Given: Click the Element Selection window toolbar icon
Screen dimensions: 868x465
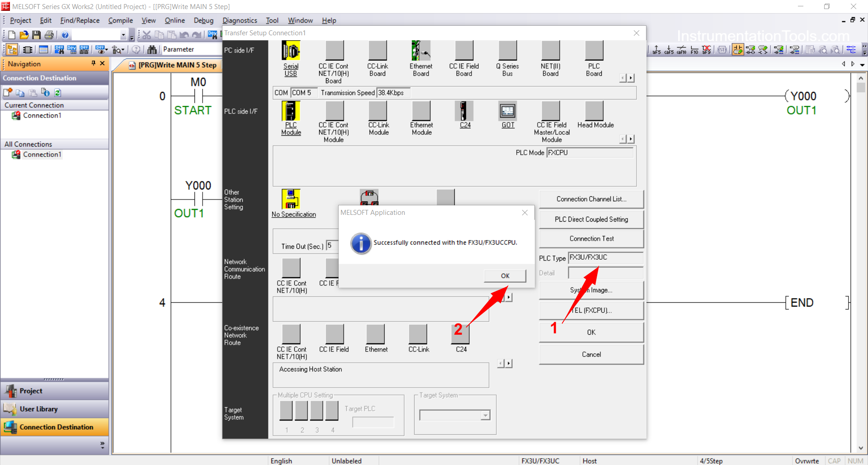Looking at the screenshot, I should [28, 49].
